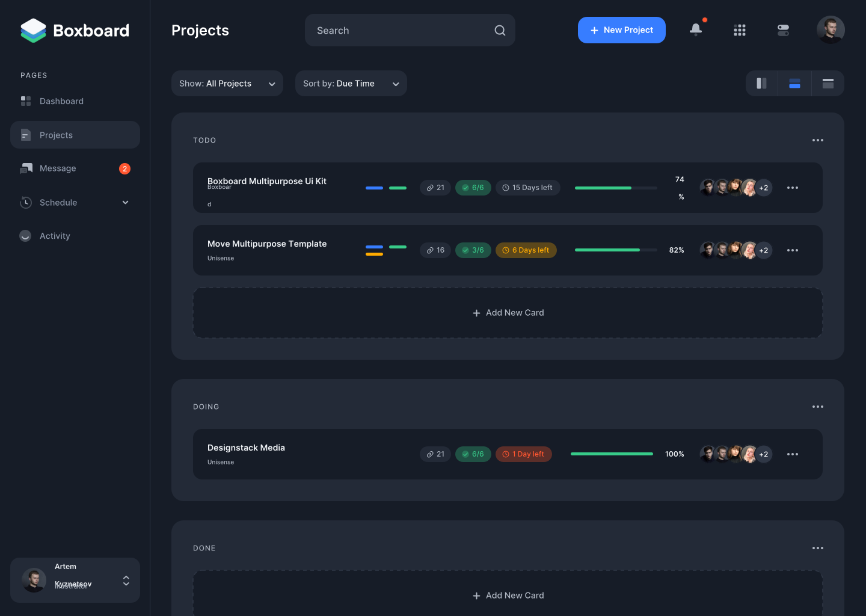Add New Card in TODO
Image resolution: width=866 pixels, height=616 pixels.
[508, 313]
